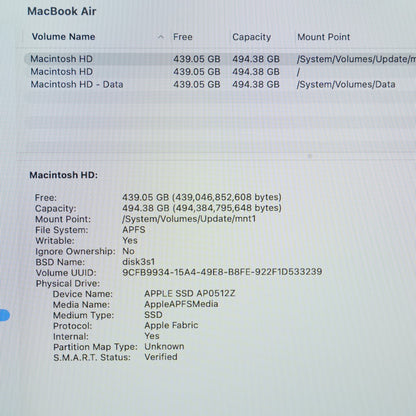The image size is (416, 416).
Task: Click the Device Name value APPLE SSD AP0512Z
Action: 190,293
